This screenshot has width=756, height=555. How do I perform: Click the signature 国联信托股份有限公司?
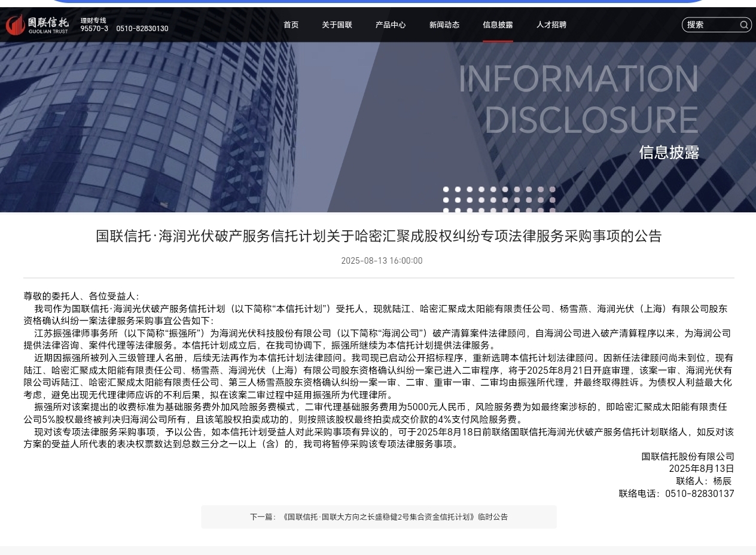point(688,456)
